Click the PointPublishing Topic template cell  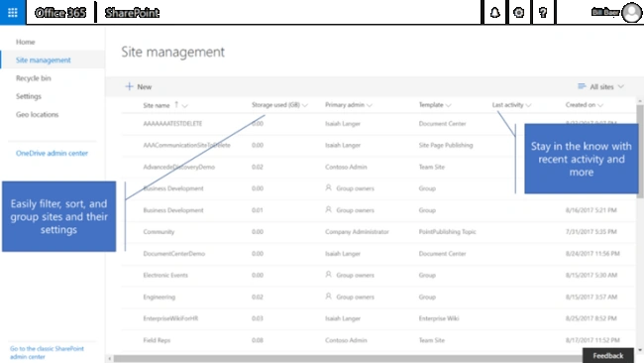447,232
